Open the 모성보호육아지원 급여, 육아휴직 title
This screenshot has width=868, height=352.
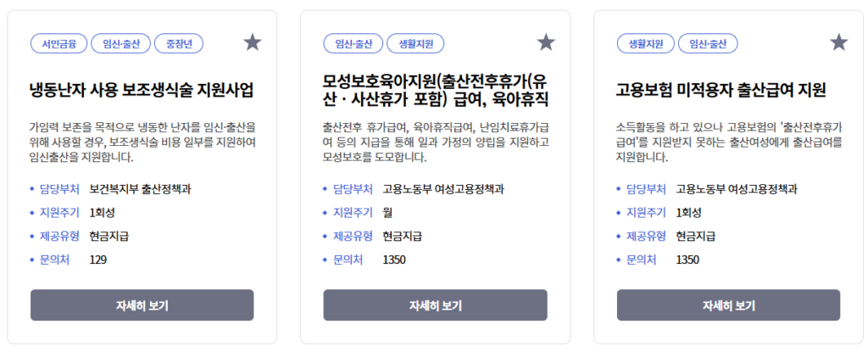click(436, 90)
